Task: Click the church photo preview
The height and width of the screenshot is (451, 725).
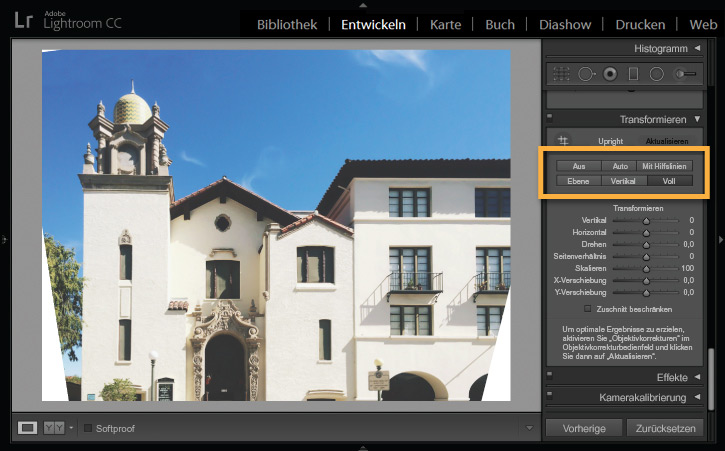Action: tap(276, 225)
